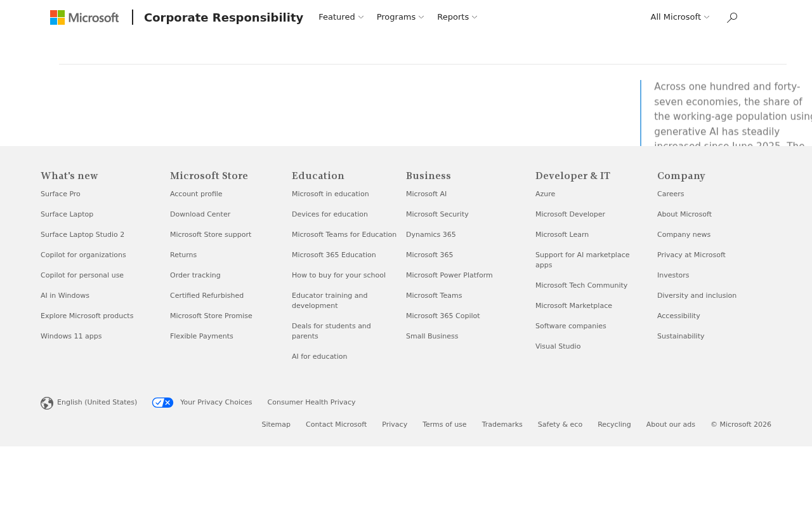Visit Microsoft Security page
Viewport: 812px width, 508px height.
[x=437, y=215]
